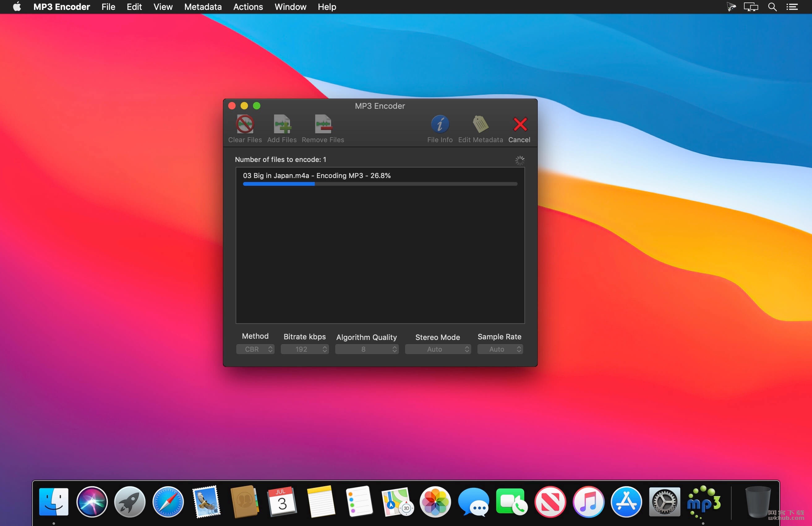The height and width of the screenshot is (526, 812).
Task: Open the Method CBR dropdown
Action: pos(255,349)
